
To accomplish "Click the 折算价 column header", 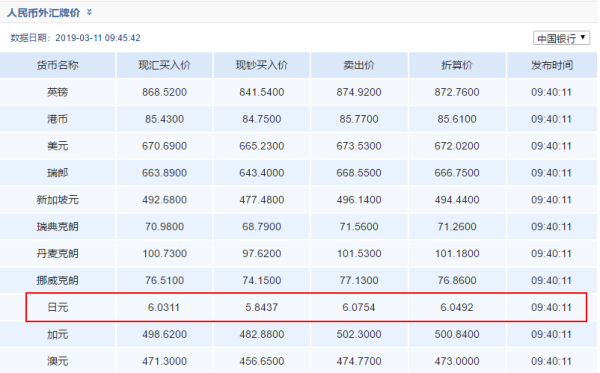I will pyautogui.click(x=457, y=65).
